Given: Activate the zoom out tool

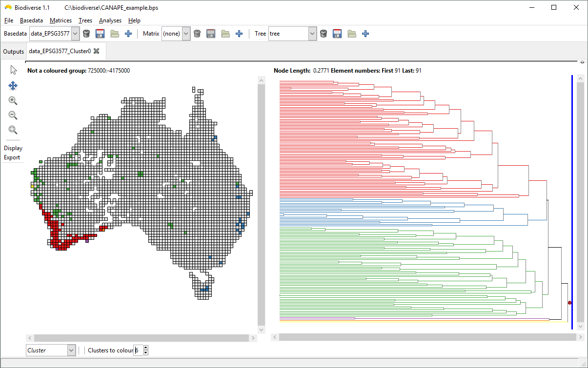Looking at the screenshot, I should tap(13, 115).
